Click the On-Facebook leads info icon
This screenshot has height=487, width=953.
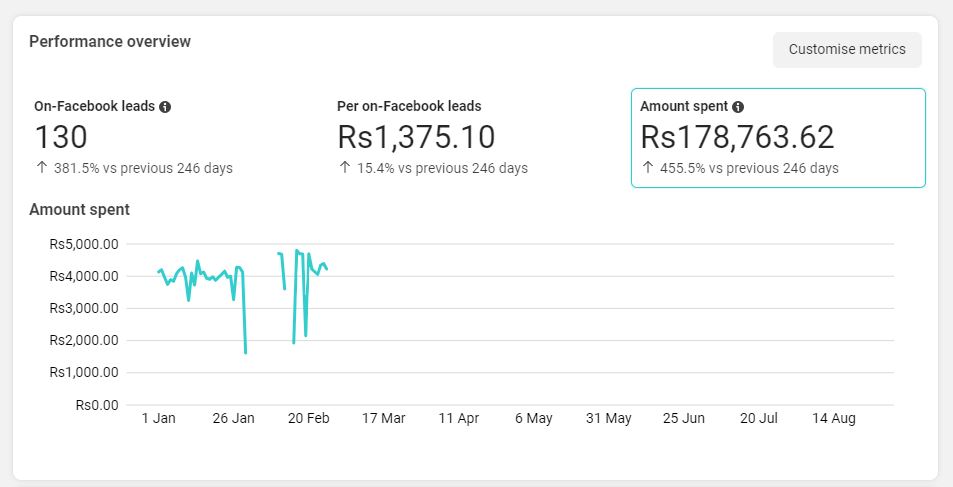pos(165,107)
